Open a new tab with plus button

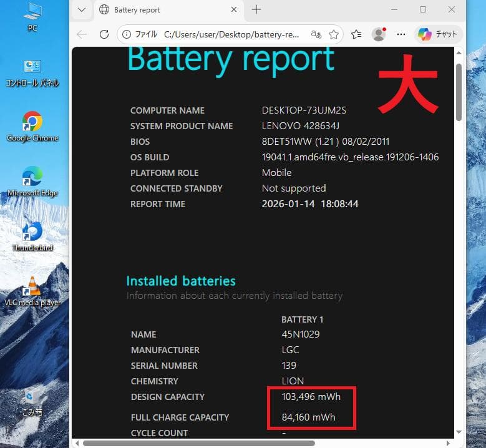256,9
